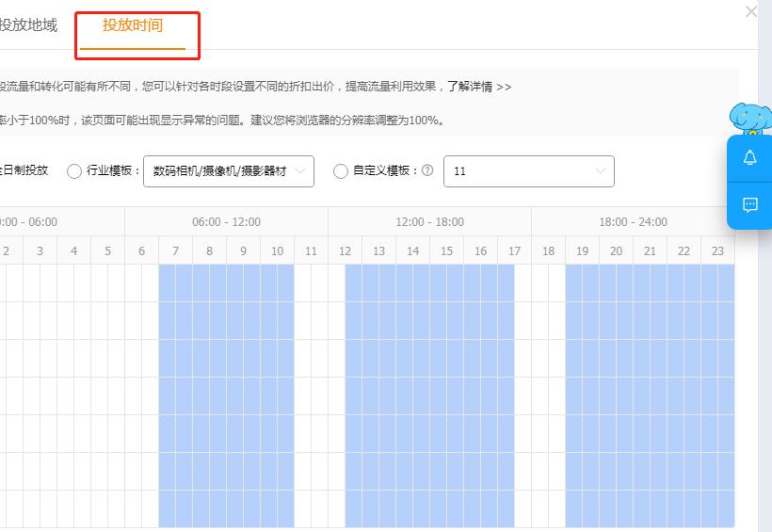This screenshot has width=772, height=532.
Task: Click hour column header 20
Action: (x=616, y=250)
